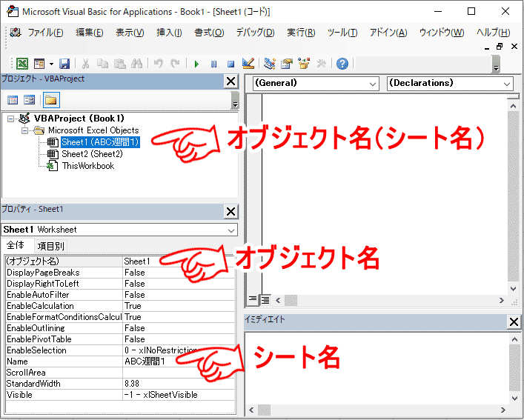Open the Properties Window toolbar icon
Viewport: 524px width, 420px height.
pos(287,63)
